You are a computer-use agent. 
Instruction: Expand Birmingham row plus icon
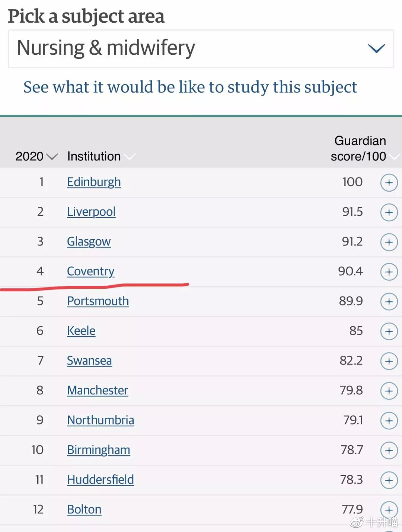(389, 451)
